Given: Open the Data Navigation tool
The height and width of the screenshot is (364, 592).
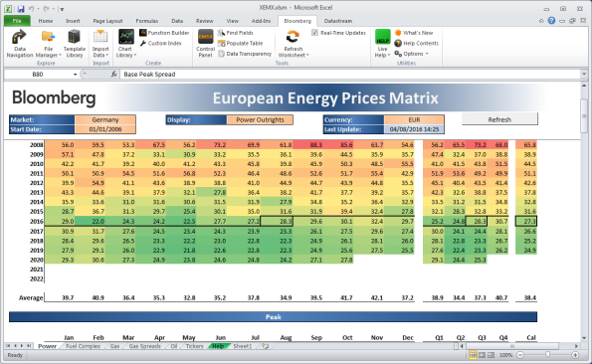Looking at the screenshot, I should pyautogui.click(x=19, y=44).
